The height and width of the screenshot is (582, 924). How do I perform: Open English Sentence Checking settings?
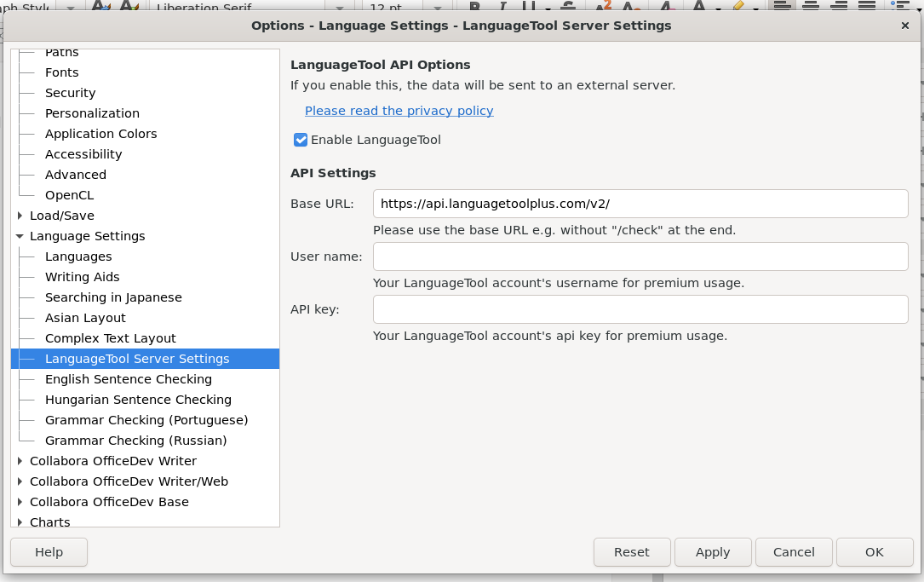(128, 379)
